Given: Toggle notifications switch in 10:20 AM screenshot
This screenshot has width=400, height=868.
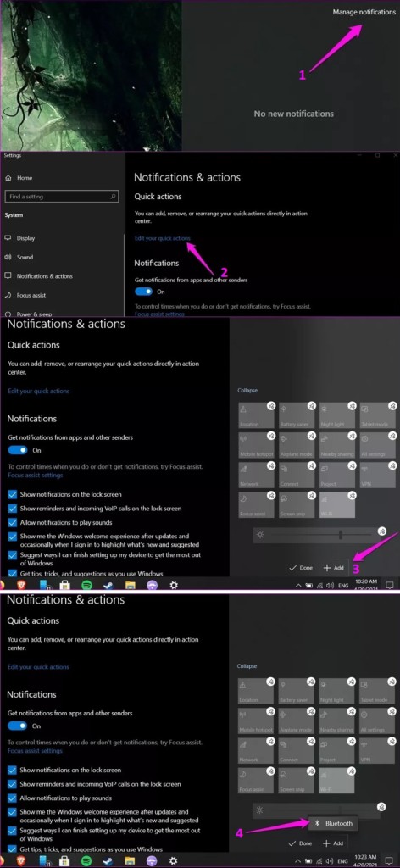Looking at the screenshot, I should [17, 451].
